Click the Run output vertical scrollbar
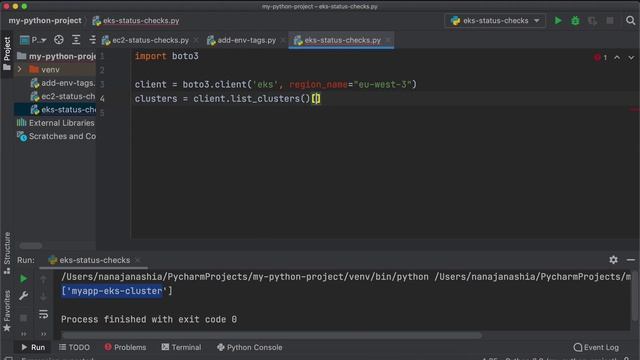This screenshot has width=640, height=360. 634,297
